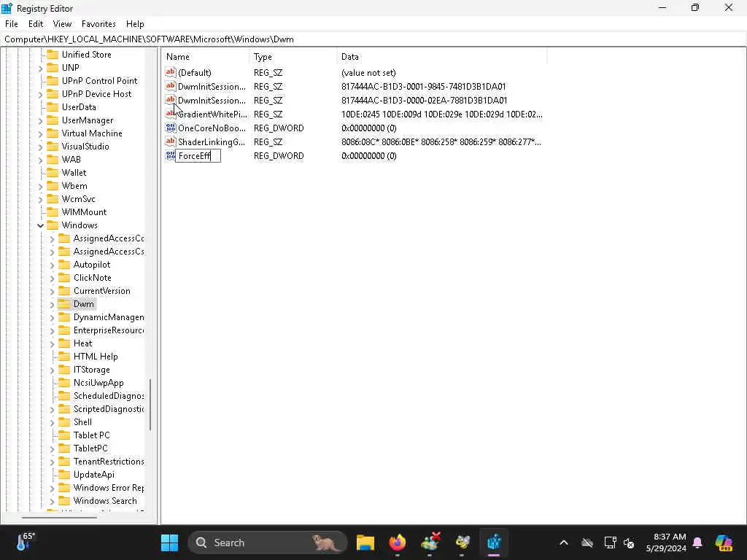The height and width of the screenshot is (560, 747).
Task: Select the Tablet PC folder icon
Action: click(64, 435)
